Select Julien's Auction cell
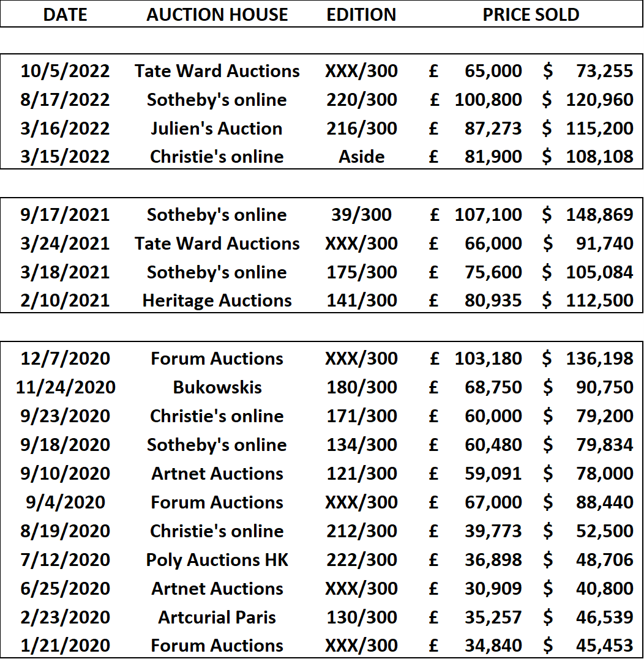 click(x=217, y=128)
